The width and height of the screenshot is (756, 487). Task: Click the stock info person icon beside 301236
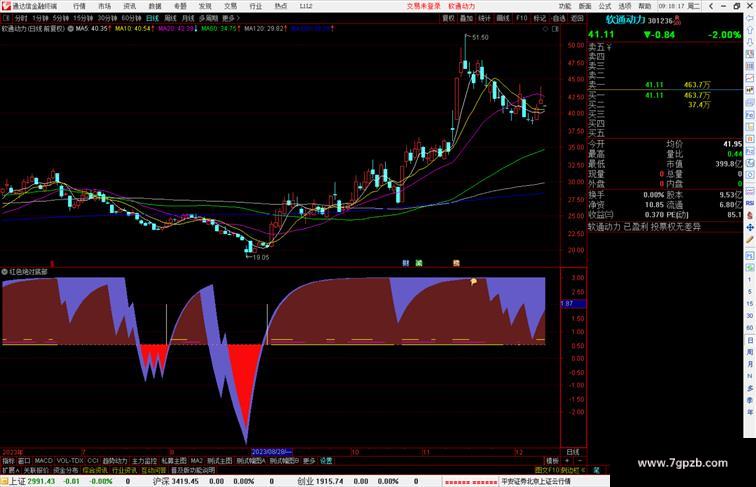pos(677,19)
